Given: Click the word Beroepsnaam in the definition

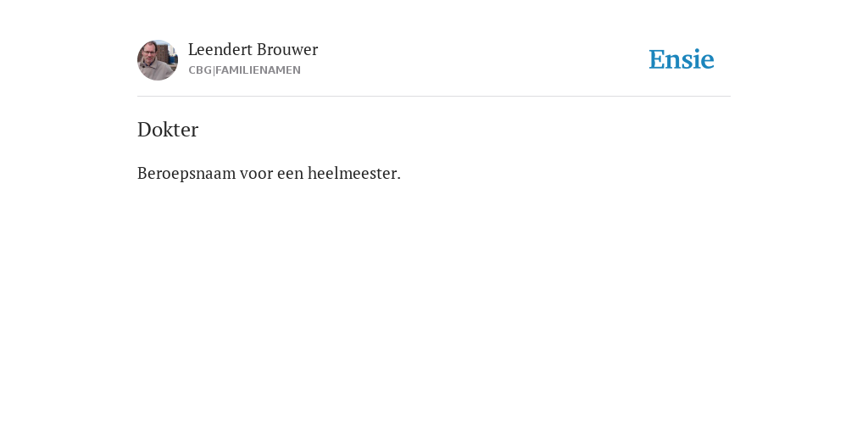Looking at the screenshot, I should tap(186, 173).
